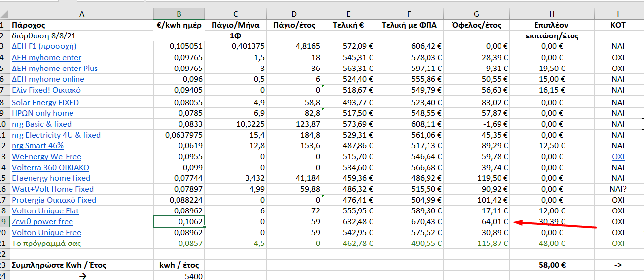Open the nrg Smart 46% link

coord(37,146)
